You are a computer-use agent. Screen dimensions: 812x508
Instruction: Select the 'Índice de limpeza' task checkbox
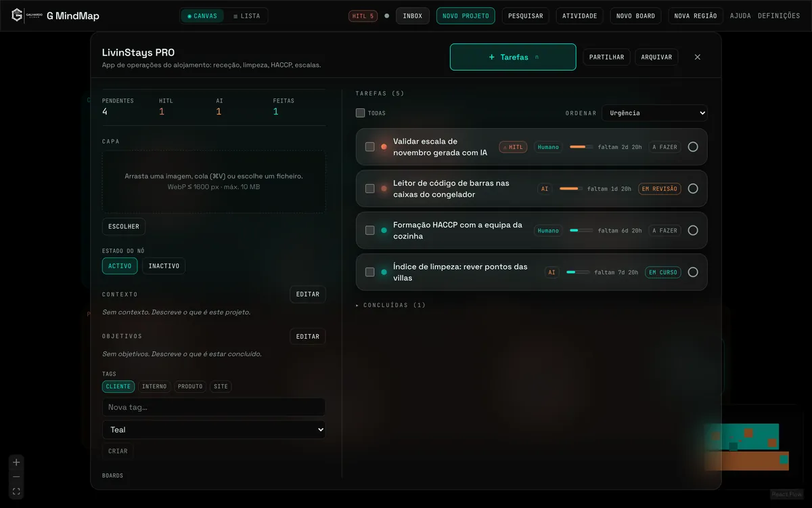click(369, 272)
